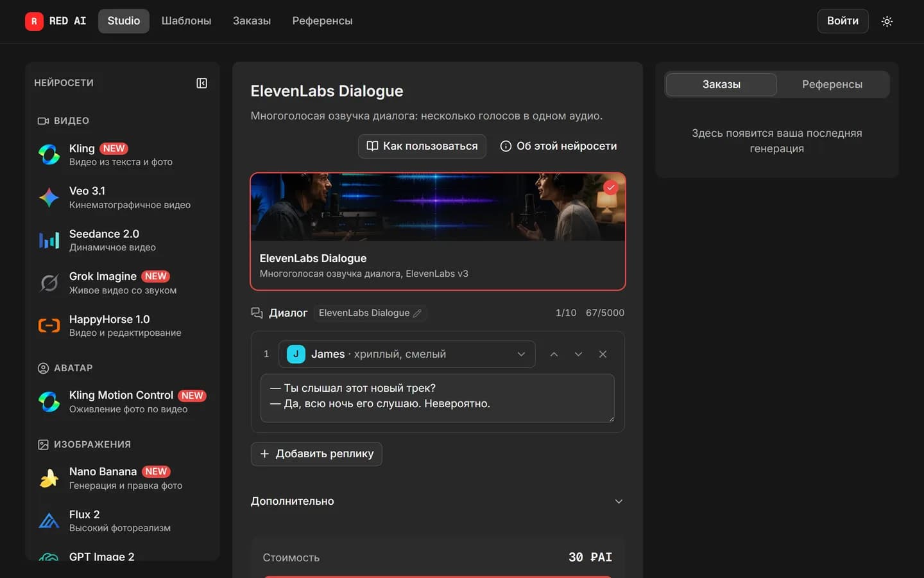Click the dialogue speech bubbles icon

[257, 313]
